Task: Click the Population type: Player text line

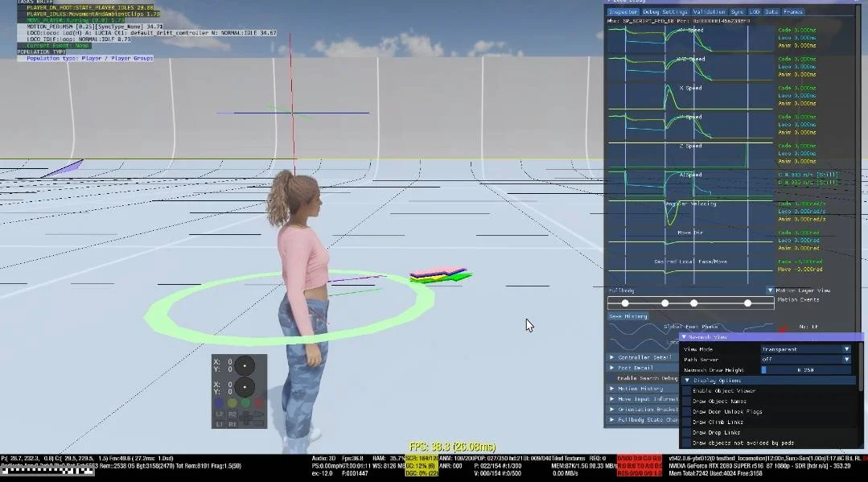Action: tap(89, 58)
